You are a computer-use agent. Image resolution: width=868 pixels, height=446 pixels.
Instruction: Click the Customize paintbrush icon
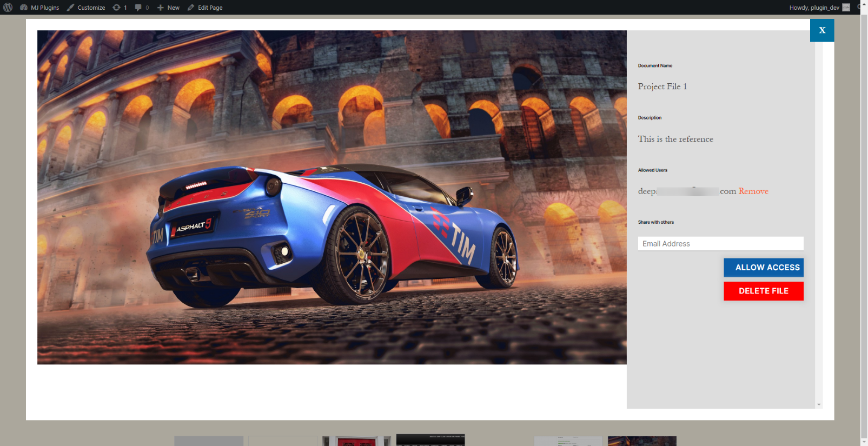[x=70, y=8]
